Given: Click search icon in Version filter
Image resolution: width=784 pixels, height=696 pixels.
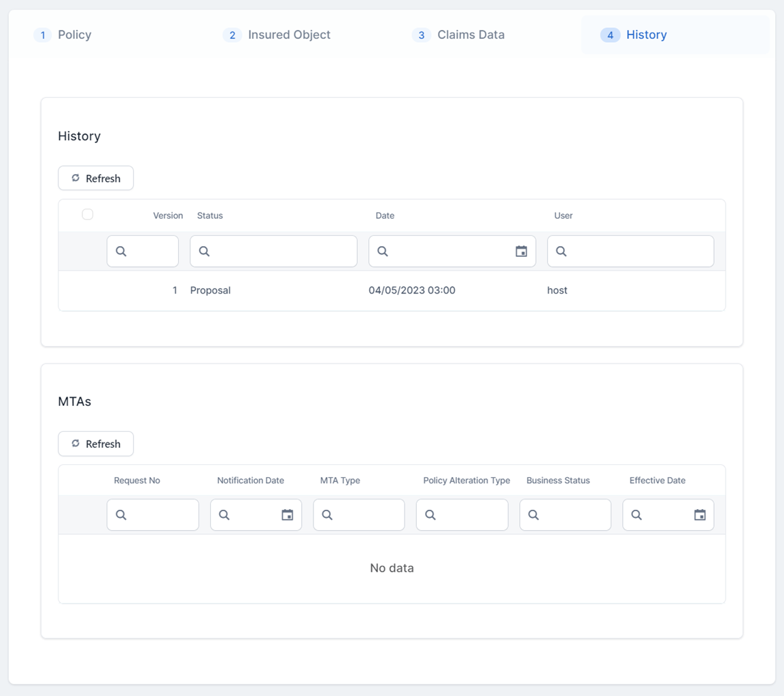Looking at the screenshot, I should point(121,251).
